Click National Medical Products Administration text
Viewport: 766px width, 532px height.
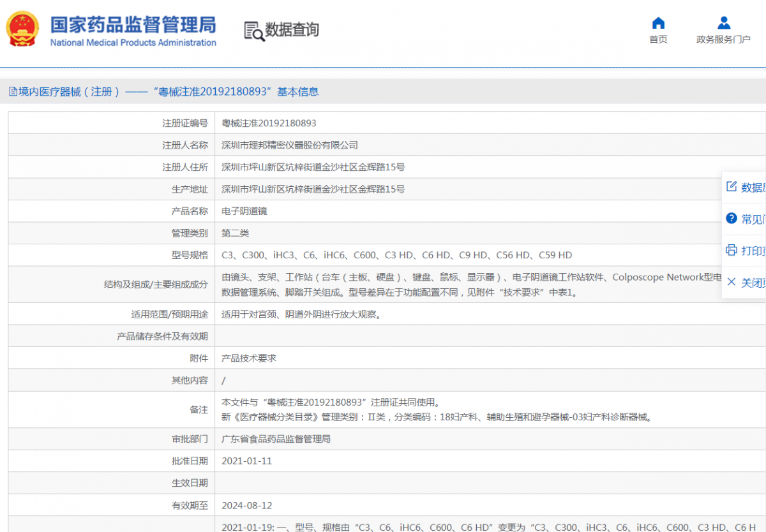(133, 43)
